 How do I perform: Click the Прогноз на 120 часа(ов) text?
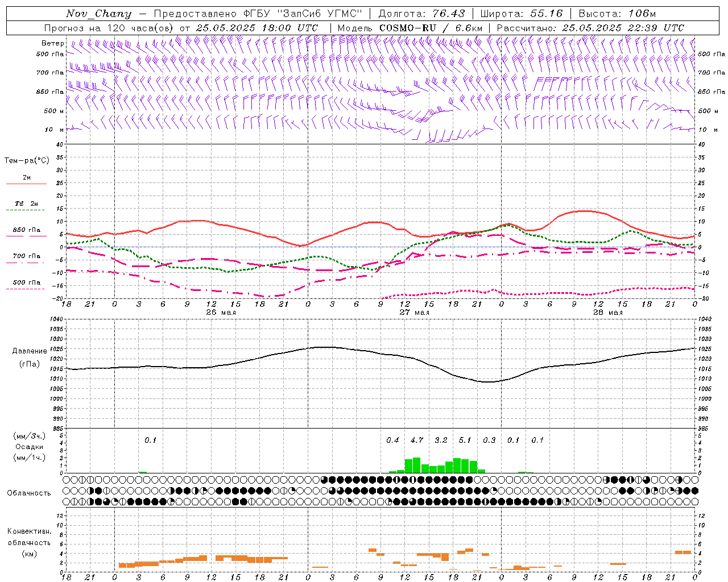109,28
